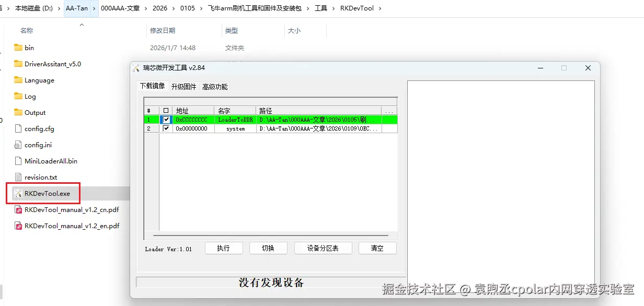
Task: Toggle the header select-all checkbox
Action: [166, 111]
